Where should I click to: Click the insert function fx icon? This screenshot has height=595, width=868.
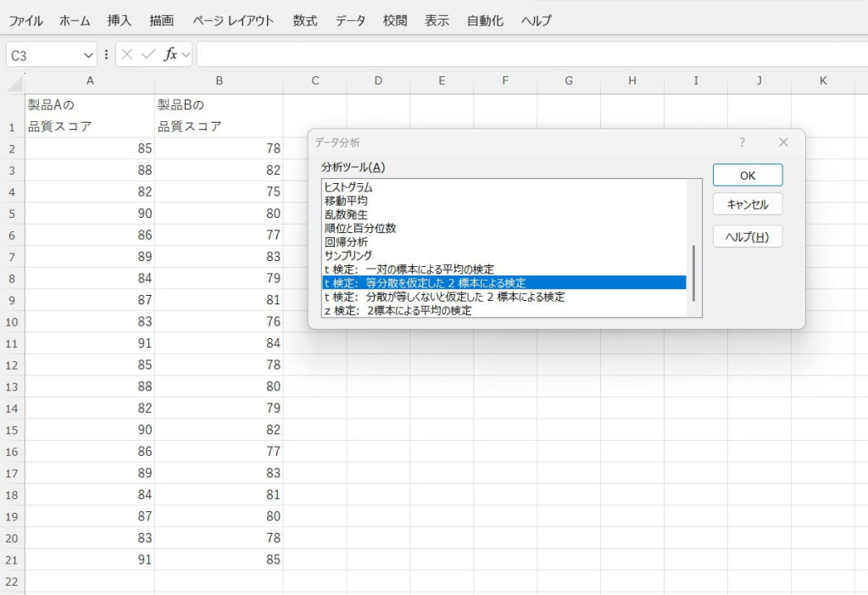click(170, 54)
